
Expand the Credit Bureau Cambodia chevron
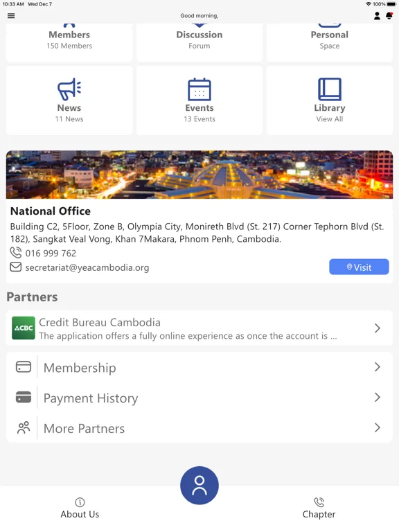(378, 328)
